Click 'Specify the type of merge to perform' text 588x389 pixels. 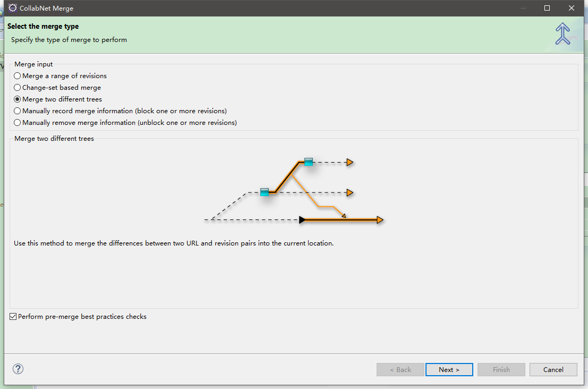click(69, 40)
